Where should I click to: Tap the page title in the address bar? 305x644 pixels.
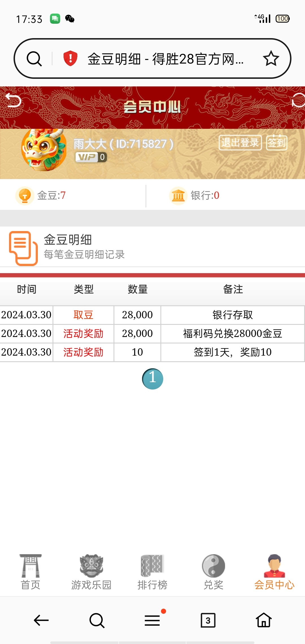165,59
